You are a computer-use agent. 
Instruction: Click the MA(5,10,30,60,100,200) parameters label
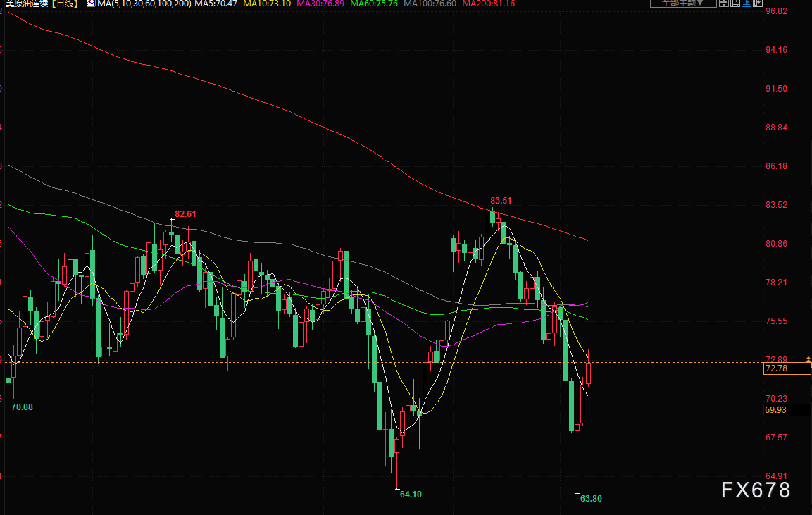(x=144, y=3)
